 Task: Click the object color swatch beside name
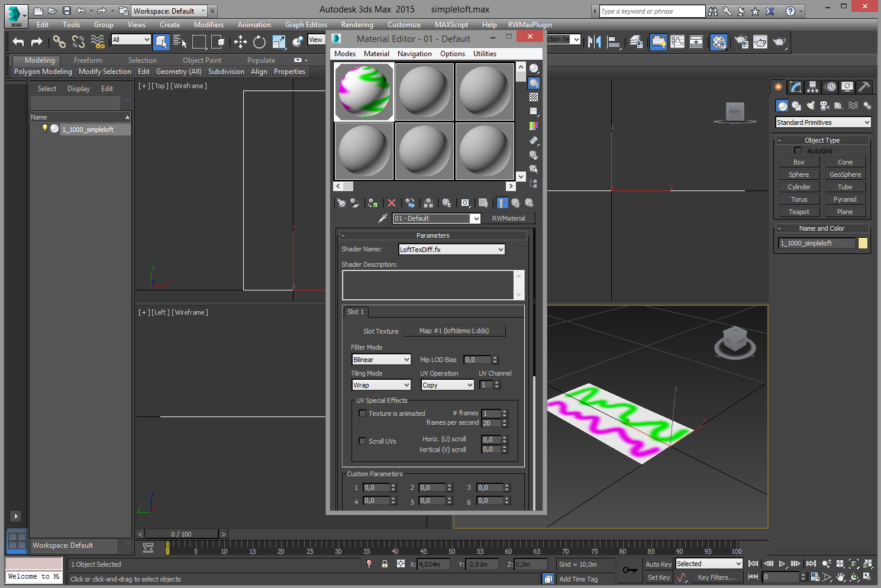click(x=863, y=243)
